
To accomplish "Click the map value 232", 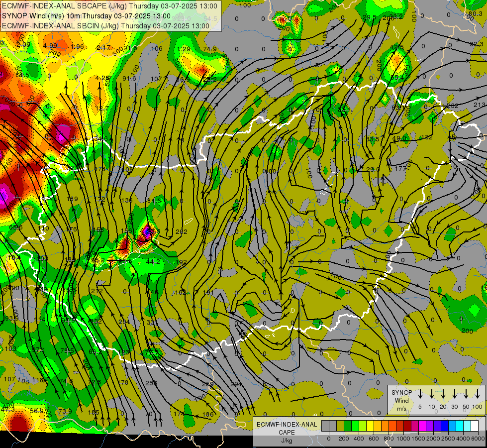I will pyautogui.click(x=453, y=106).
